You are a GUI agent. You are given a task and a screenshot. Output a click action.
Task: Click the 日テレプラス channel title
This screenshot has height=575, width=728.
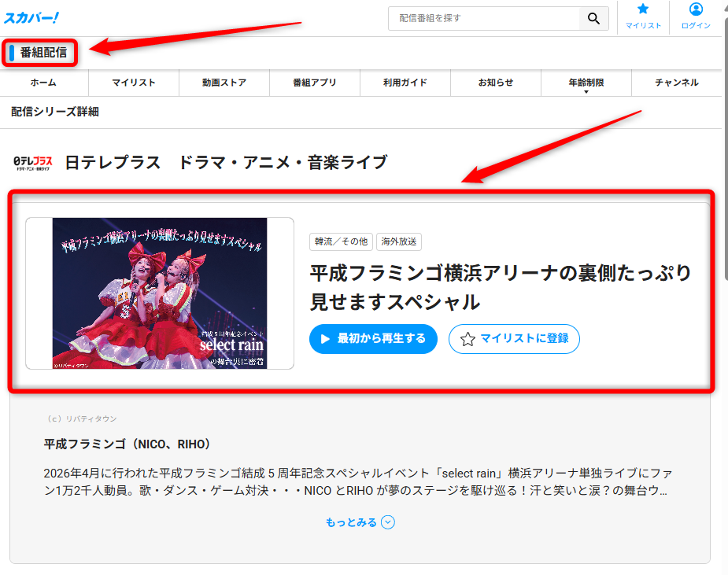226,162
